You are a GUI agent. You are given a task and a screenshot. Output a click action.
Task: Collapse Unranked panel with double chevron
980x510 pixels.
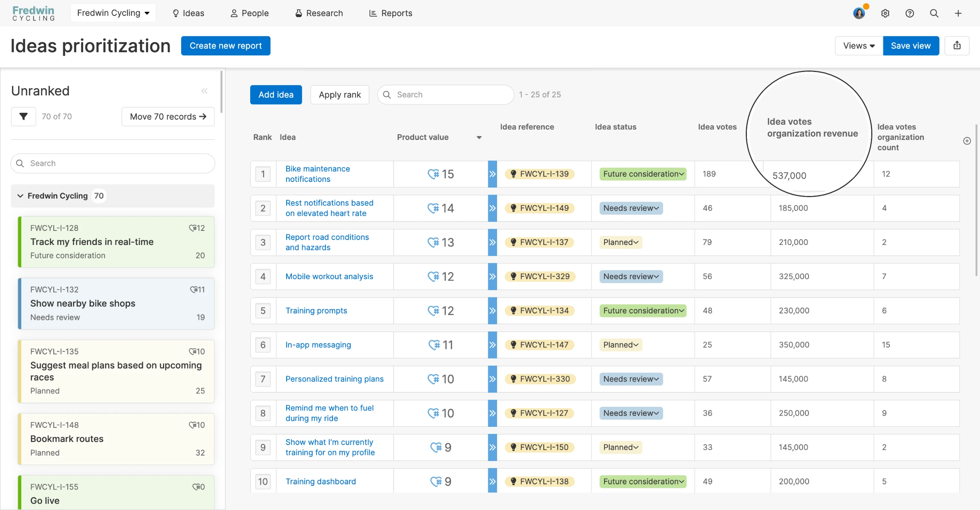[204, 91]
